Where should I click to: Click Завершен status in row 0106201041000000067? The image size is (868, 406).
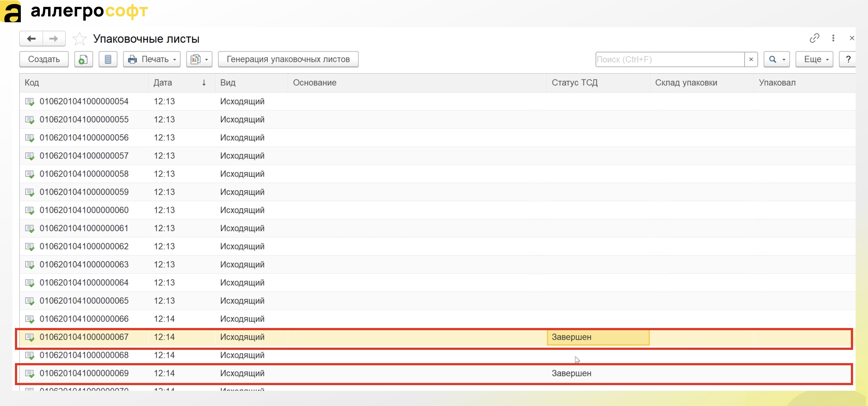click(x=571, y=337)
